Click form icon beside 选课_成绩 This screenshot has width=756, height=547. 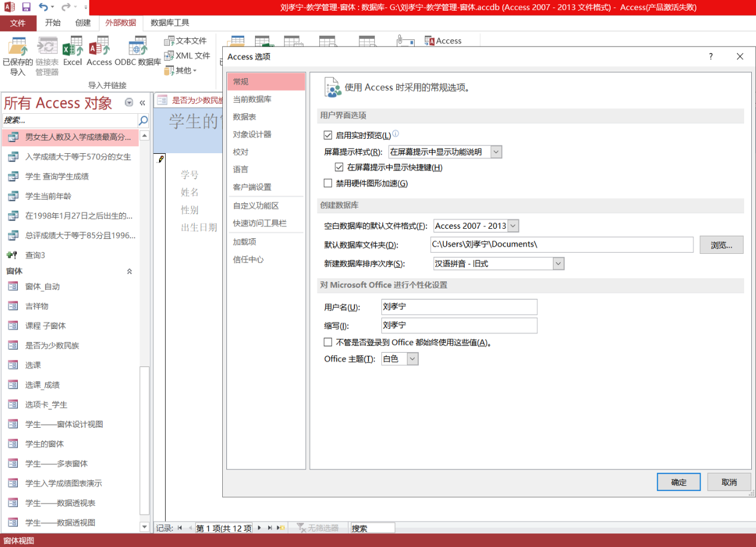coord(13,385)
